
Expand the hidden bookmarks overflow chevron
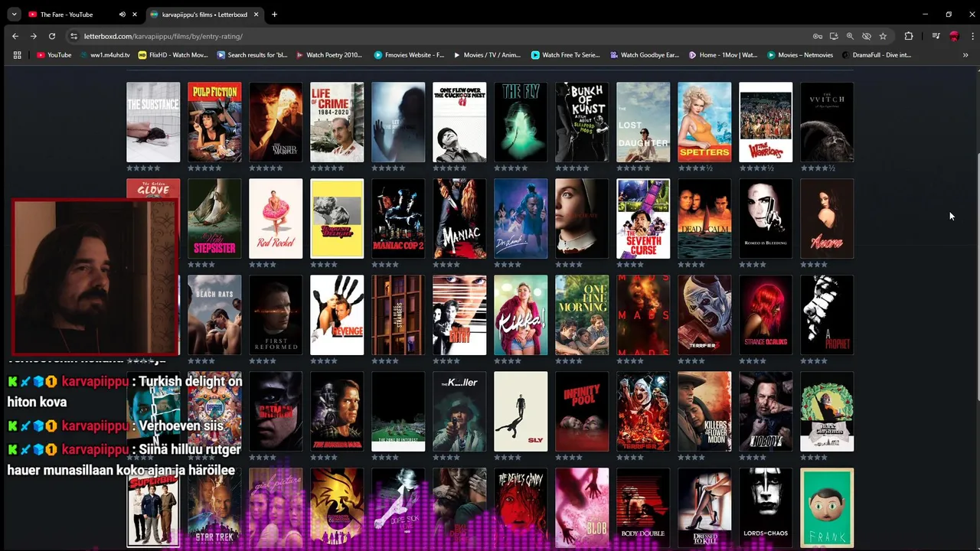coord(965,55)
